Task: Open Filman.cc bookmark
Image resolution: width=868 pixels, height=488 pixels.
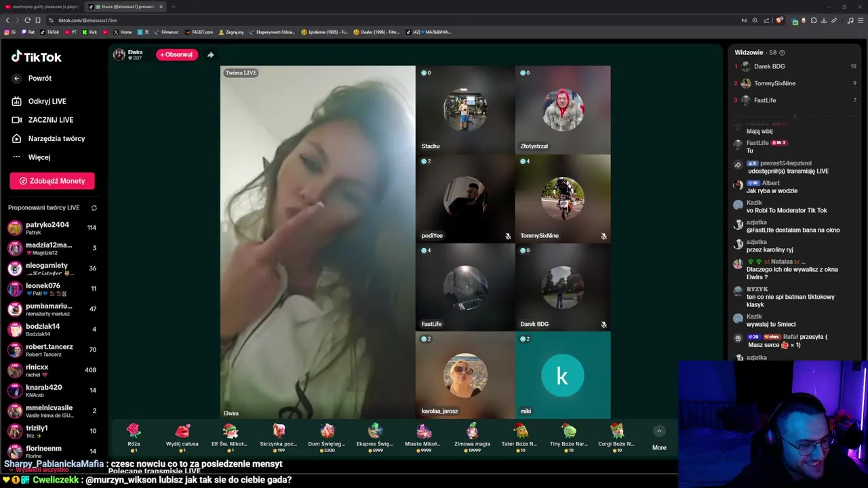Action: 166,32
